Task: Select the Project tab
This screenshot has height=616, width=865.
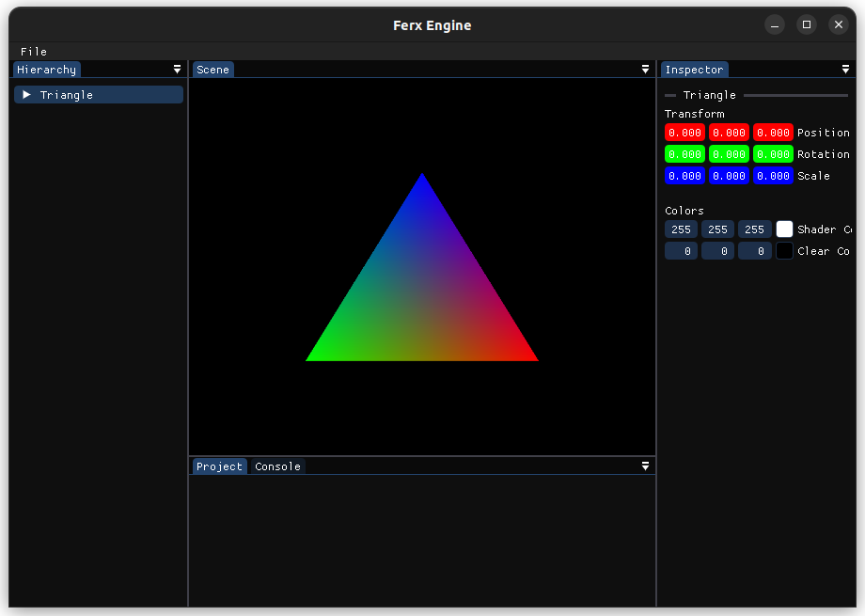Action: [x=219, y=466]
